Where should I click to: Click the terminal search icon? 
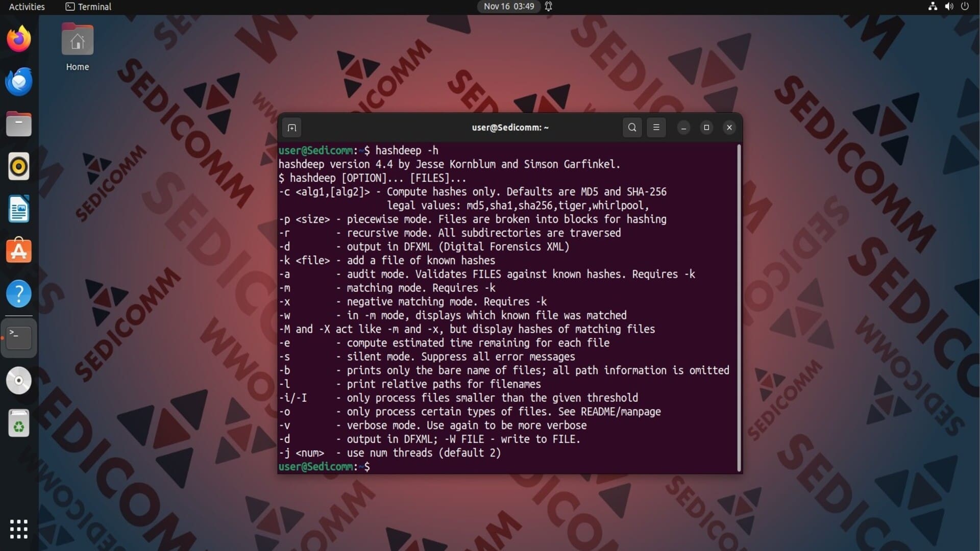point(632,128)
